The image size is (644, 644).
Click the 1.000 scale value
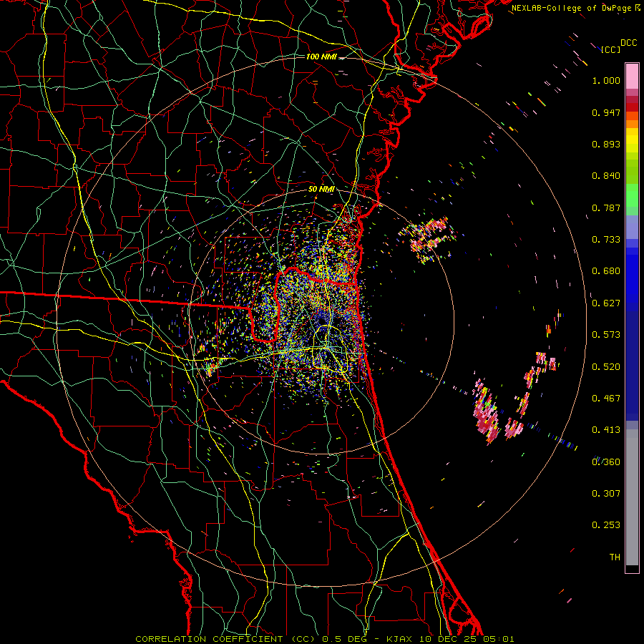coord(606,80)
